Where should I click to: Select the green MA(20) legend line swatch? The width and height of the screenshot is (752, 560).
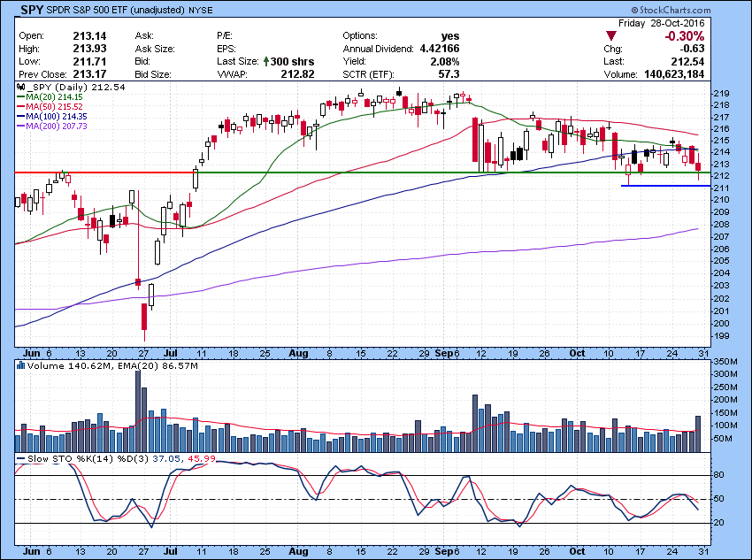point(20,96)
